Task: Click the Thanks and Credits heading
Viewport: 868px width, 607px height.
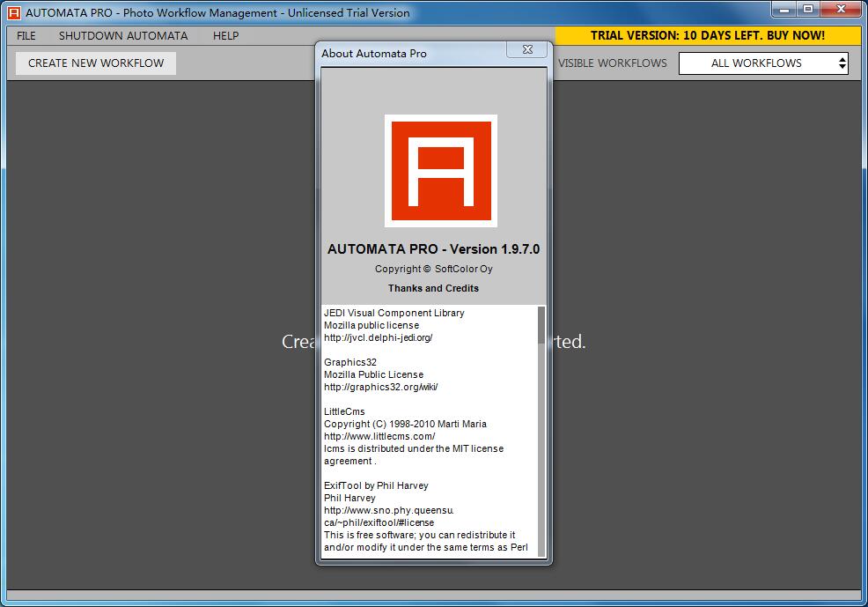Action: click(433, 288)
